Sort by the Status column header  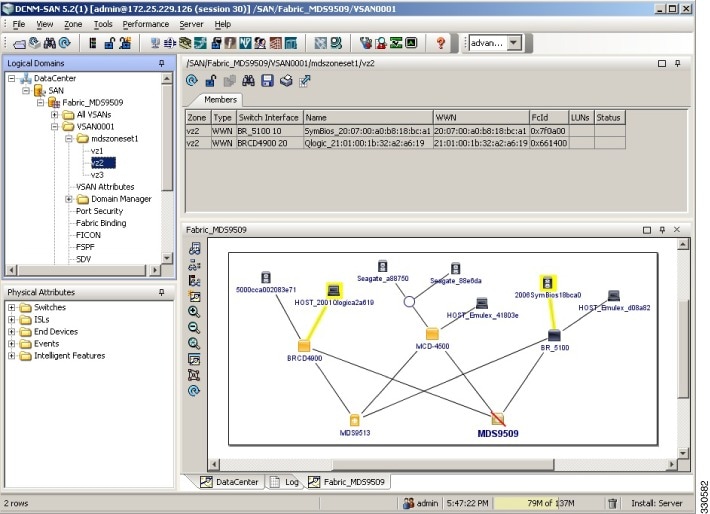point(609,118)
